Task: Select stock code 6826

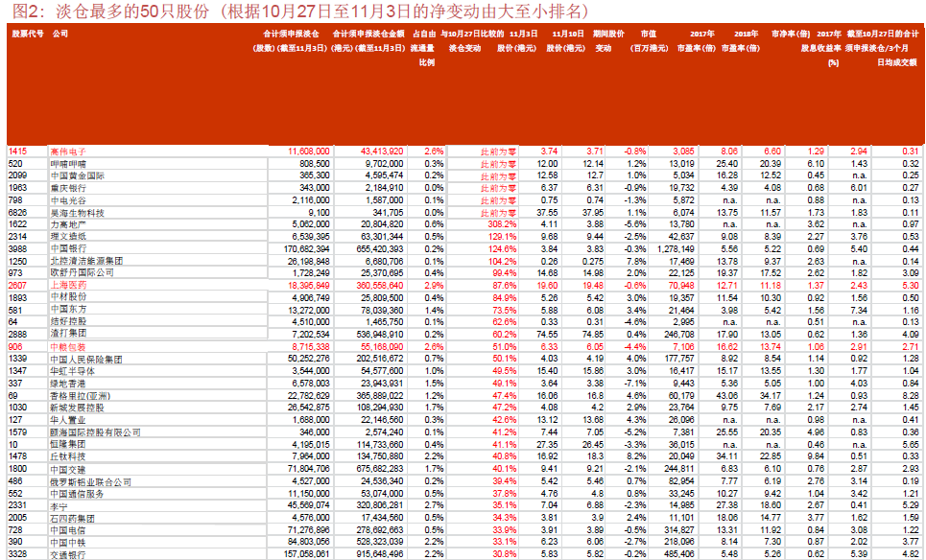Action: pos(17,213)
